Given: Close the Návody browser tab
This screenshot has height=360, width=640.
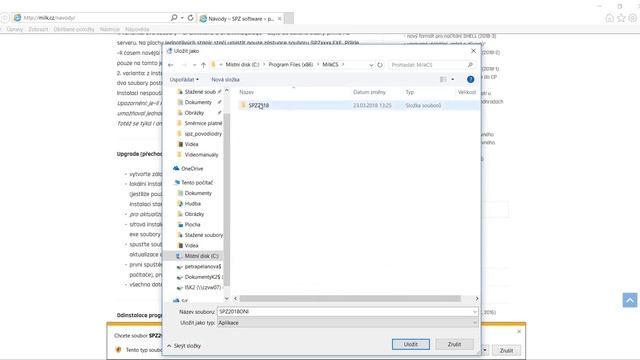Looking at the screenshot, I should (x=280, y=19).
